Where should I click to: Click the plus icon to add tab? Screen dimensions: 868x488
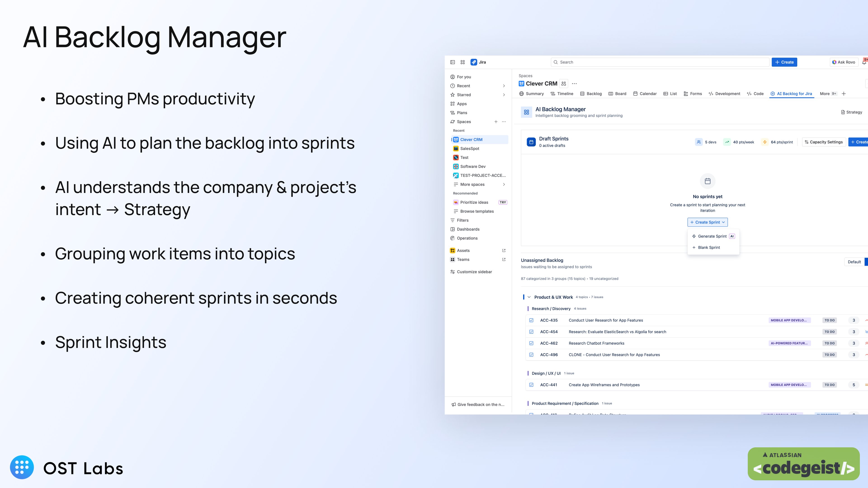pyautogui.click(x=844, y=94)
